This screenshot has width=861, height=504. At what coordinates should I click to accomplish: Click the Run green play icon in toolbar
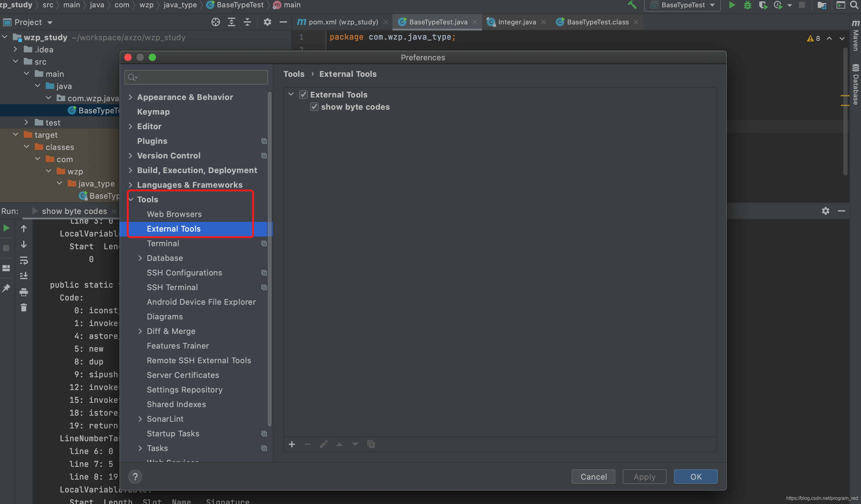(x=732, y=5)
